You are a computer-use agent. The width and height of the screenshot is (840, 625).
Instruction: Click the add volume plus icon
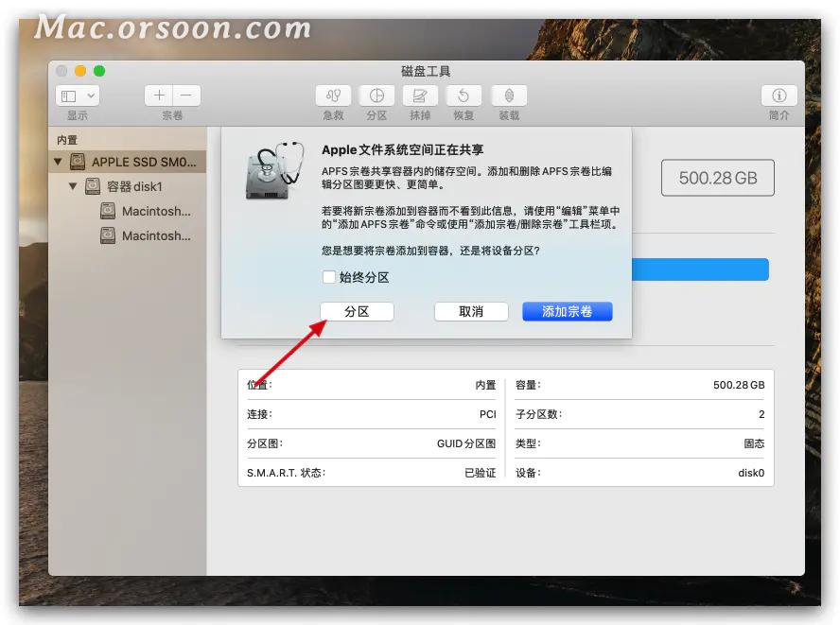click(x=158, y=95)
